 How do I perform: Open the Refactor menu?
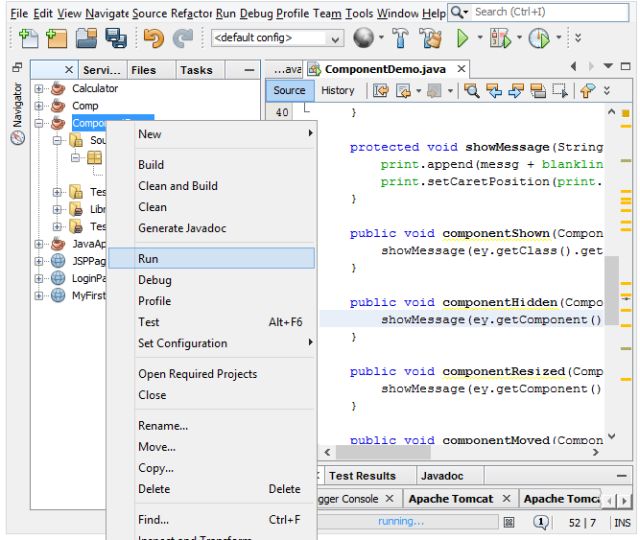tap(191, 13)
